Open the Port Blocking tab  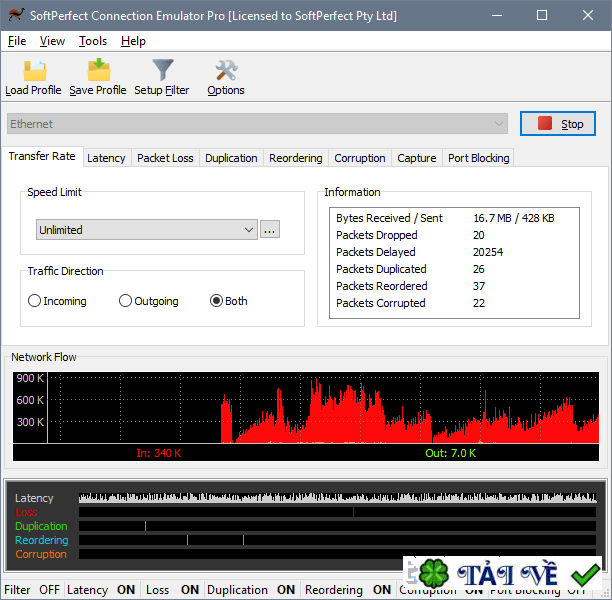478,158
